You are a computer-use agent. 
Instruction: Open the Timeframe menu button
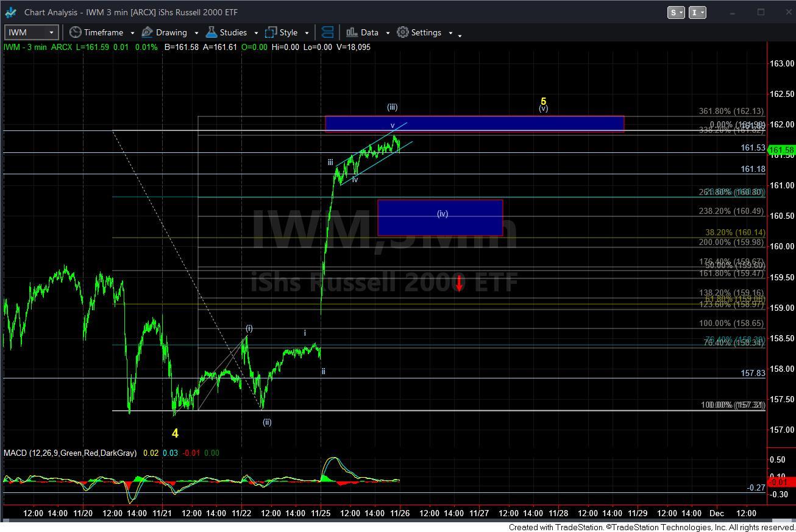point(96,32)
